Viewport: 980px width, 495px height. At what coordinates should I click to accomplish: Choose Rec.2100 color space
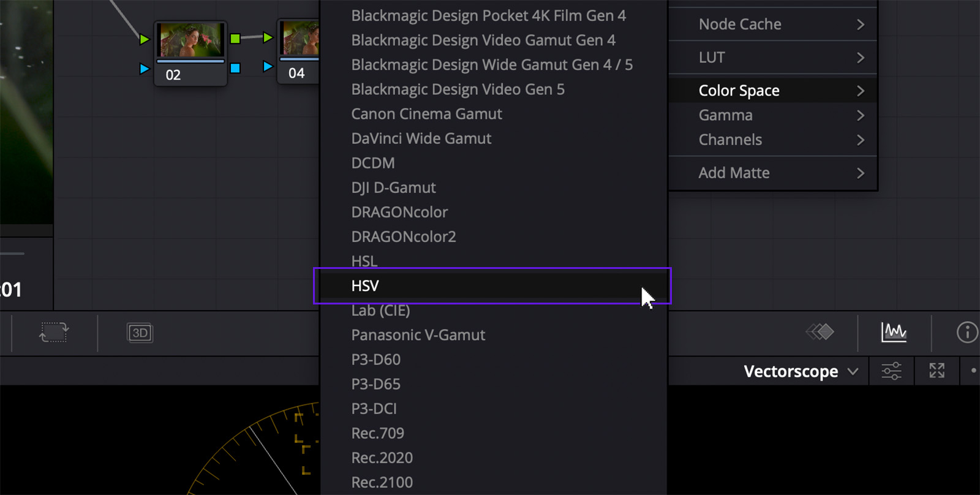[493, 482]
